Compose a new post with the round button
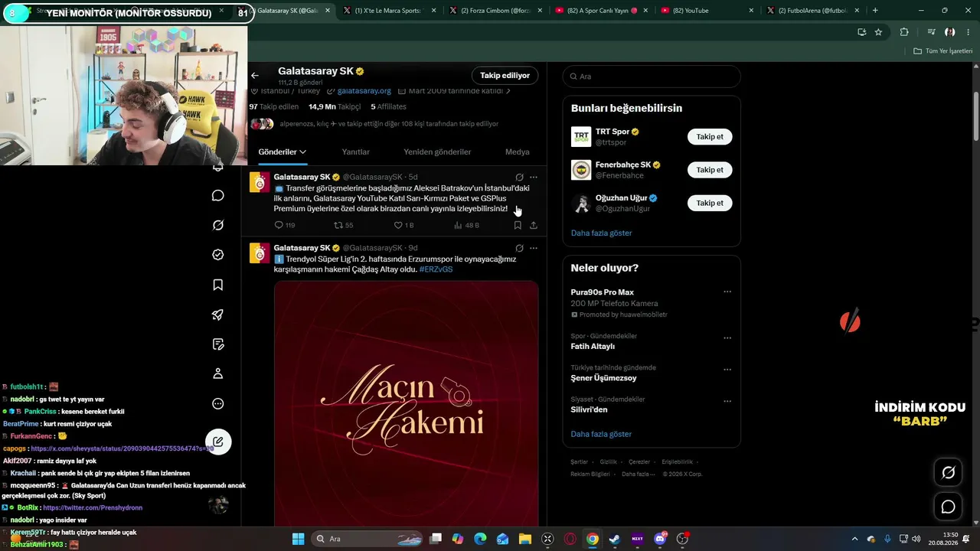This screenshot has width=980, height=551. (218, 442)
